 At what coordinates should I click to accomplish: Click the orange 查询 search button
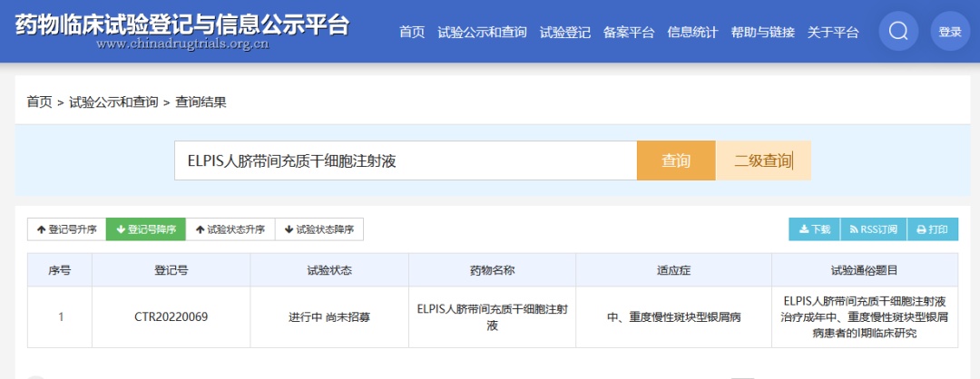[676, 161]
